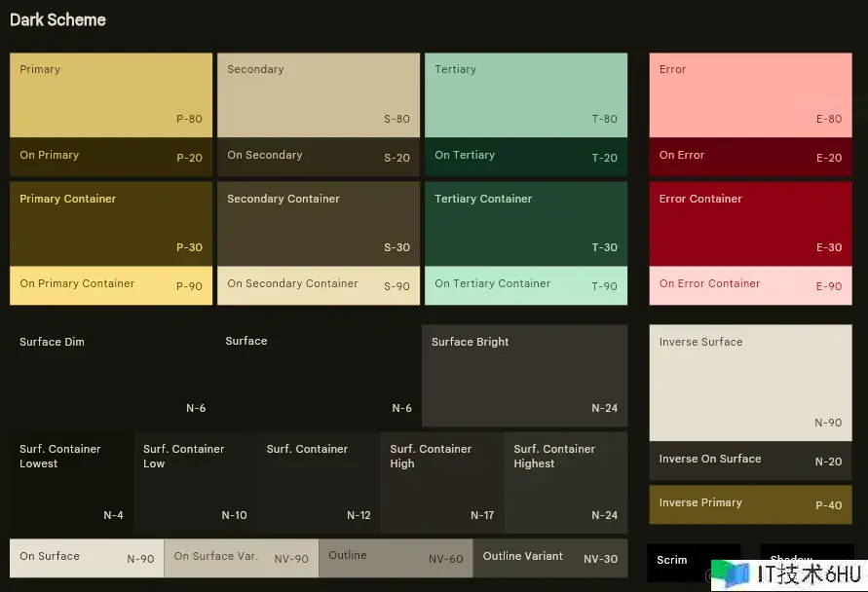
Task: Click the Primary Container P-30 swatch
Action: (x=111, y=223)
